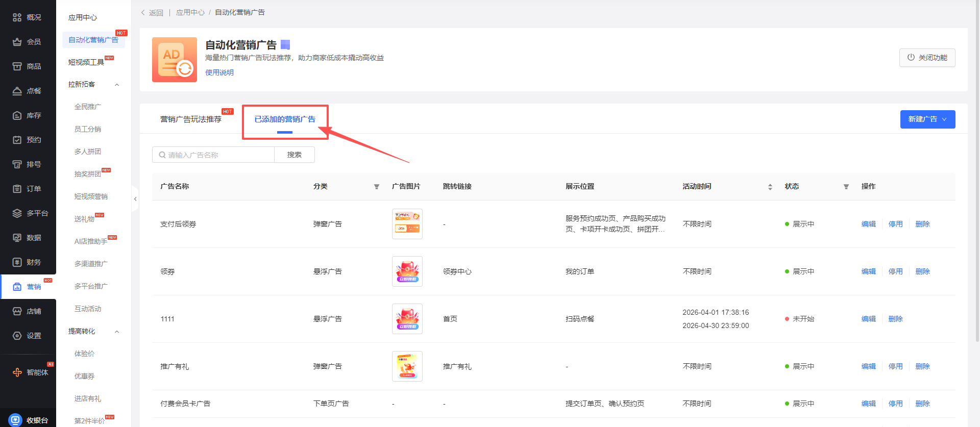980x427 pixels.
Task: Open the 概况 overview icon in sidebar
Action: [x=17, y=17]
